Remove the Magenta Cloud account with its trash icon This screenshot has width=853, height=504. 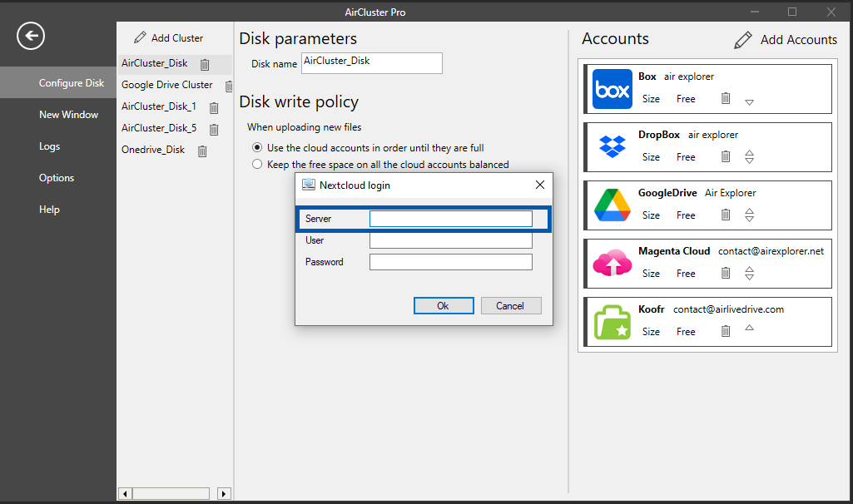(x=725, y=273)
